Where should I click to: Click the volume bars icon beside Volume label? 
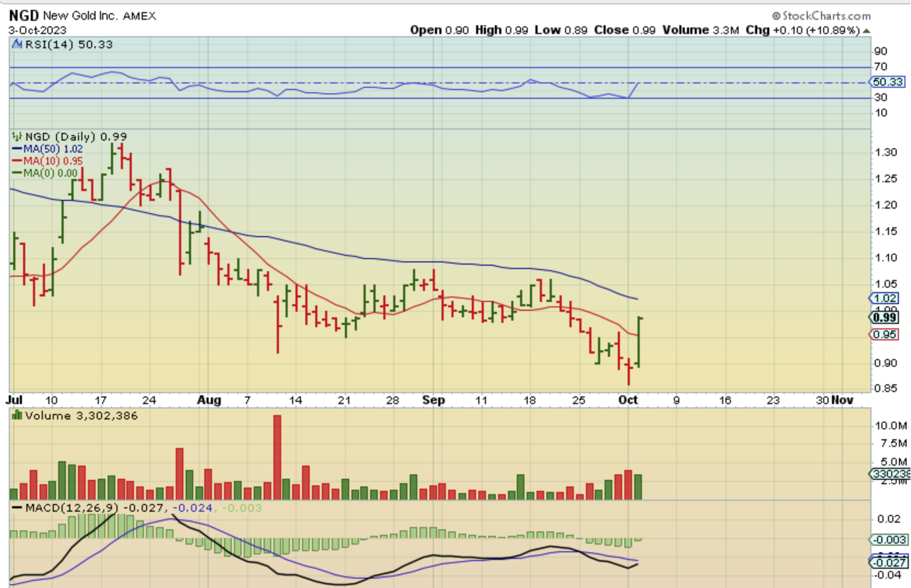(x=17, y=416)
